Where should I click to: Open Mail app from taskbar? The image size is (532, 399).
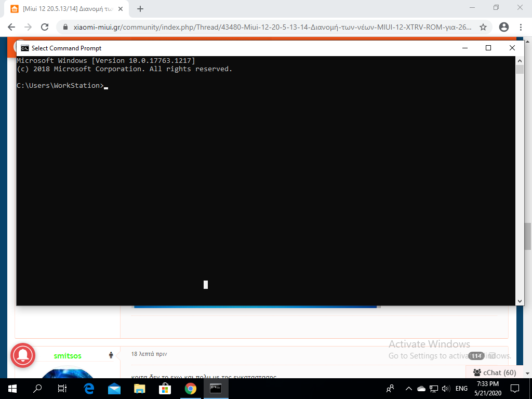(114, 389)
